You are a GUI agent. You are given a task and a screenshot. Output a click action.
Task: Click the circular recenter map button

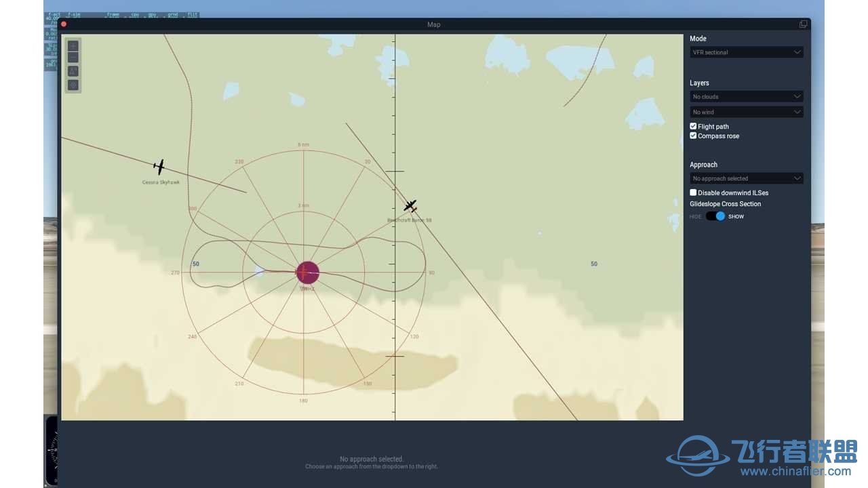click(x=73, y=85)
